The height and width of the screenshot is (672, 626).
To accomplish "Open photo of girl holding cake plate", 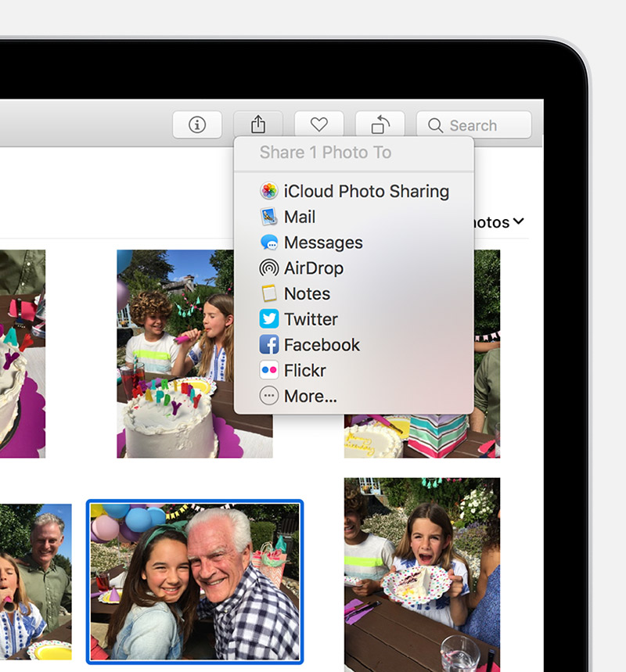I will pyautogui.click(x=422, y=575).
